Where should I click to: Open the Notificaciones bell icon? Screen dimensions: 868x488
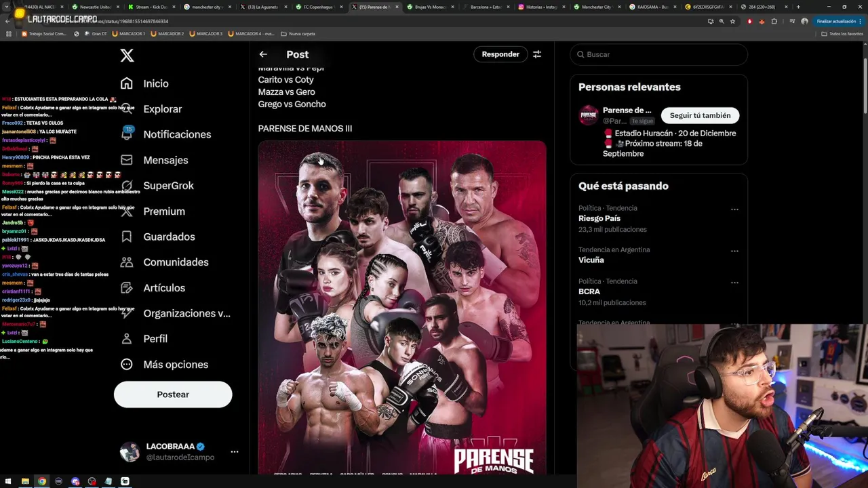tap(127, 134)
